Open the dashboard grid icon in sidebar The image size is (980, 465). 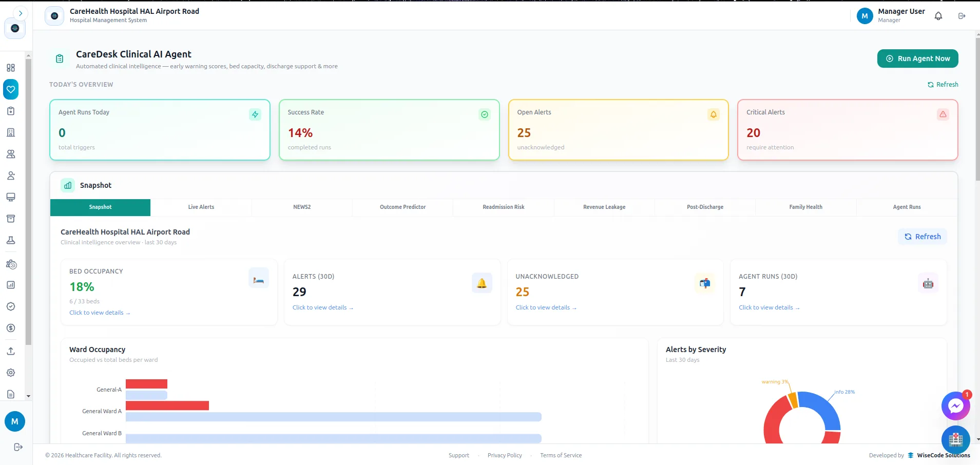pos(11,68)
